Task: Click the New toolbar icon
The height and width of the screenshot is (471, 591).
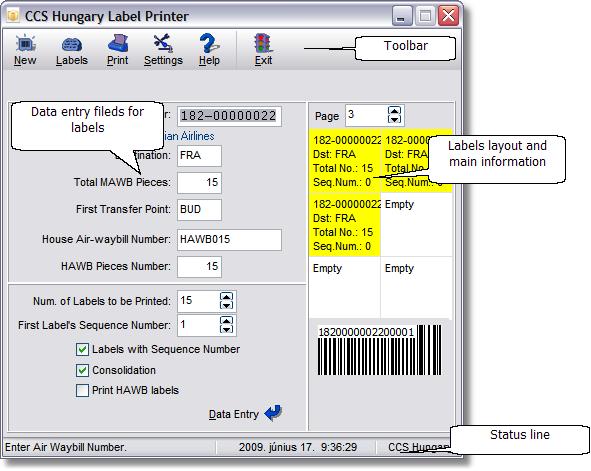Action: pos(25,44)
